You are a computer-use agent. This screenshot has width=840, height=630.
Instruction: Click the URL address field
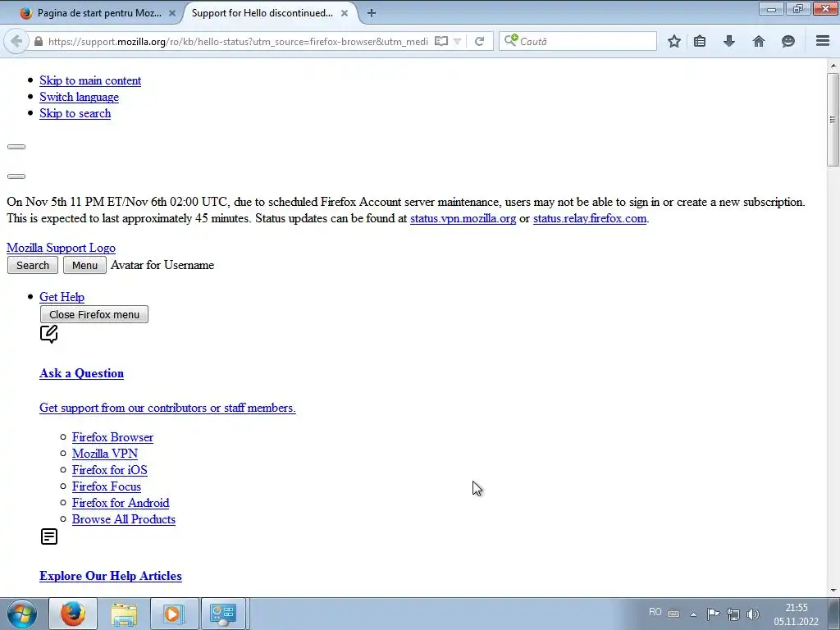[x=238, y=41]
